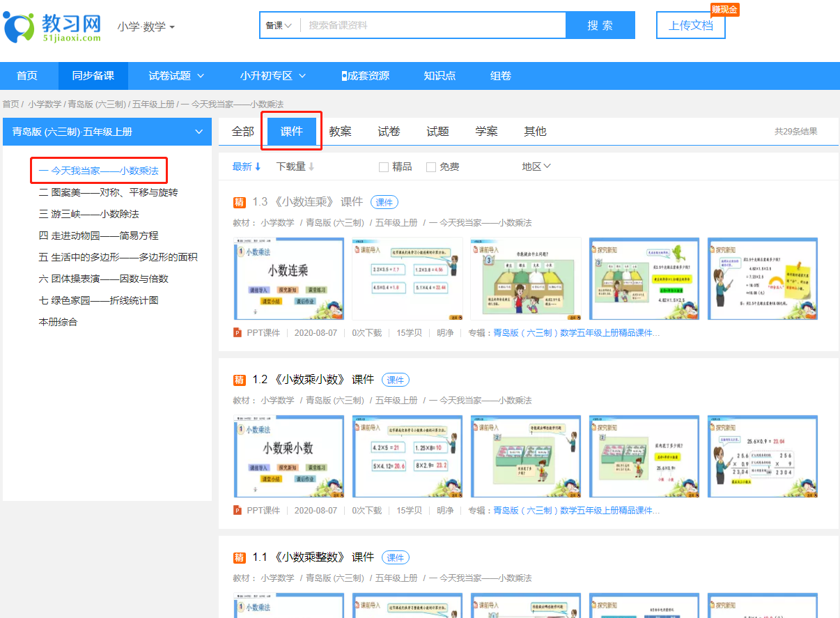The height and width of the screenshot is (618, 840).
Task: Select chapter 五 生活中的多边形——多边形的面积
Action: point(118,256)
